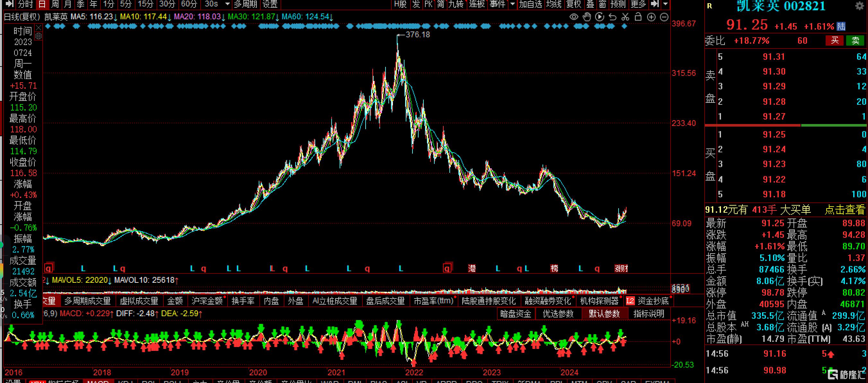868x383 pixels.
Task: Click the R margin-trading badge
Action: pyautogui.click(x=709, y=6)
